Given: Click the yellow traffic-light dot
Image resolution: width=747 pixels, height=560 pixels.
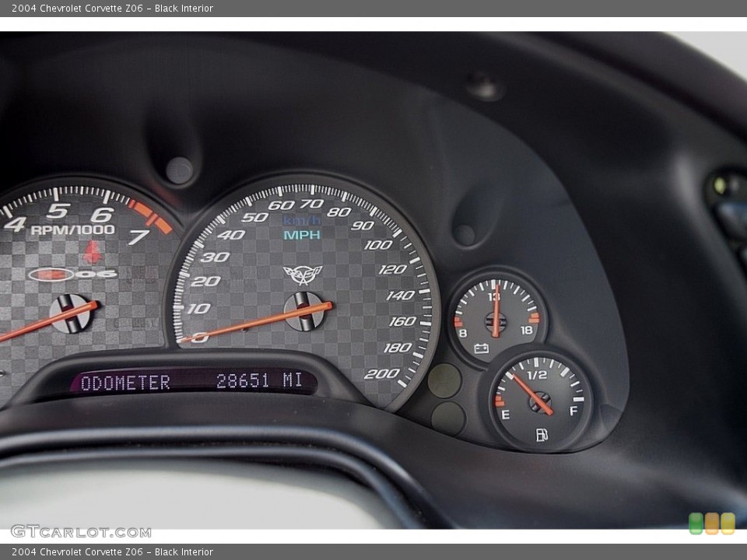Looking at the screenshot, I should tap(728, 523).
